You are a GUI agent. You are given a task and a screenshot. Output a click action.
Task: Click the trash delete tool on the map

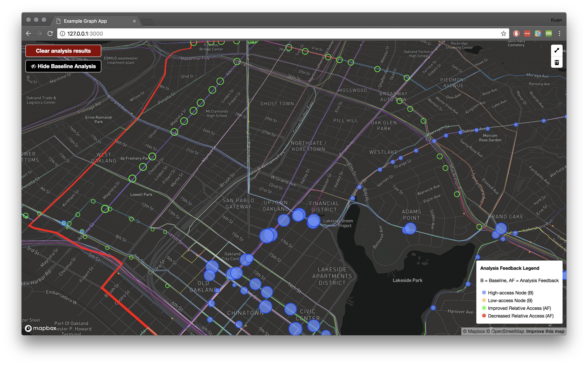point(556,63)
